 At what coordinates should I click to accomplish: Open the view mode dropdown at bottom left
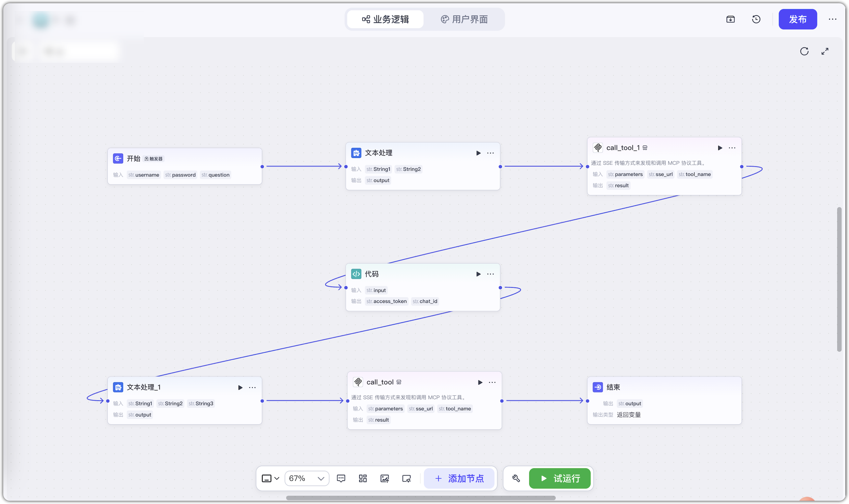pyautogui.click(x=270, y=478)
